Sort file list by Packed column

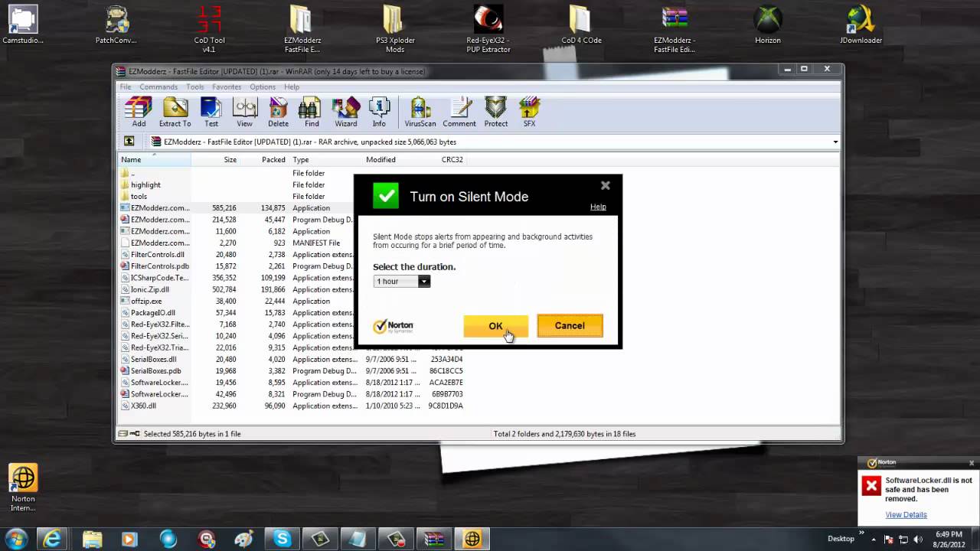265,159
